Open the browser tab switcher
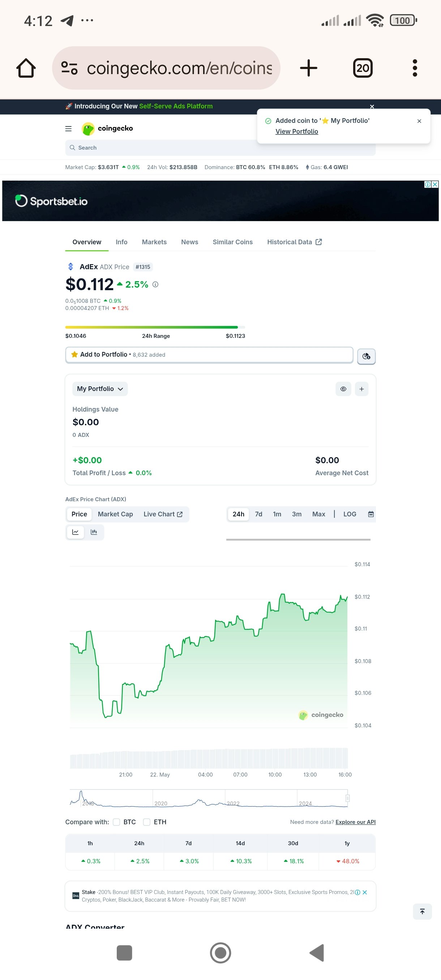 click(x=363, y=68)
